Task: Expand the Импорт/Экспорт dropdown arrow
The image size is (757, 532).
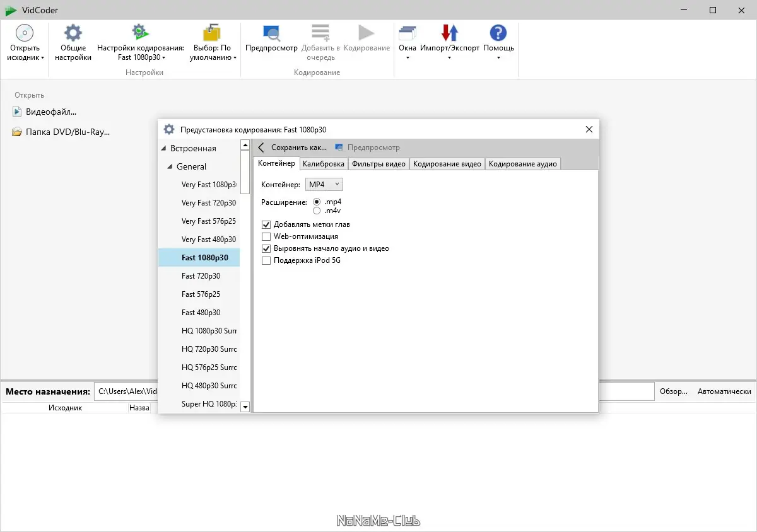Action: 450,58
